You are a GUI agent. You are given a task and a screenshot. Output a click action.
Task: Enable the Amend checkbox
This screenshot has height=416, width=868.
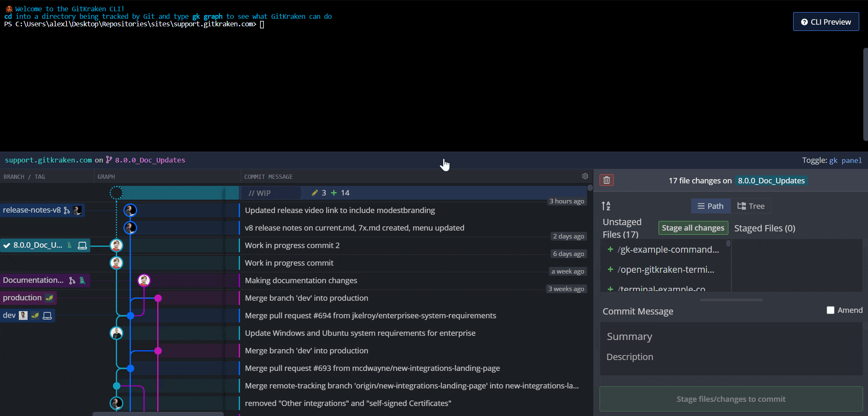[830, 310]
